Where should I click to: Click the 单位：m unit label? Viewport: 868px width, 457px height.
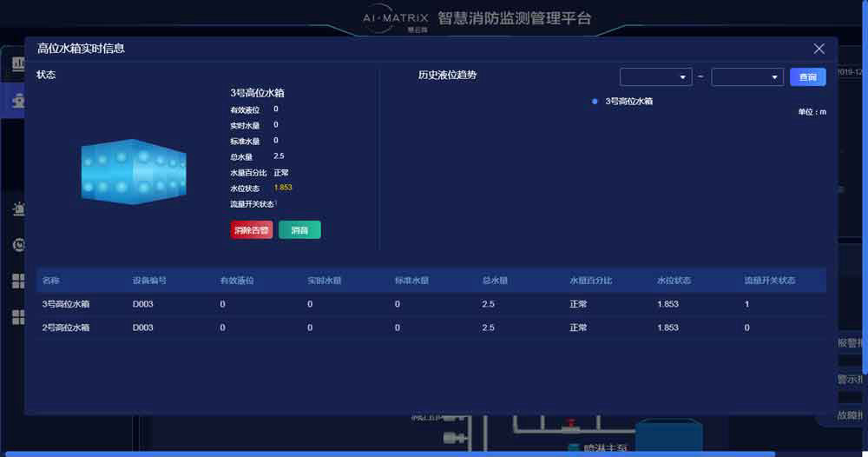point(812,112)
